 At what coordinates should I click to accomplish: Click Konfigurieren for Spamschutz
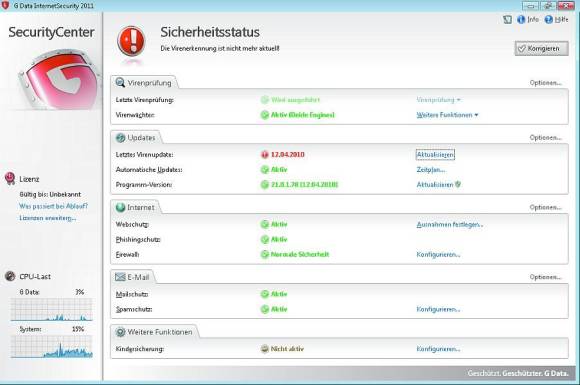click(x=438, y=309)
